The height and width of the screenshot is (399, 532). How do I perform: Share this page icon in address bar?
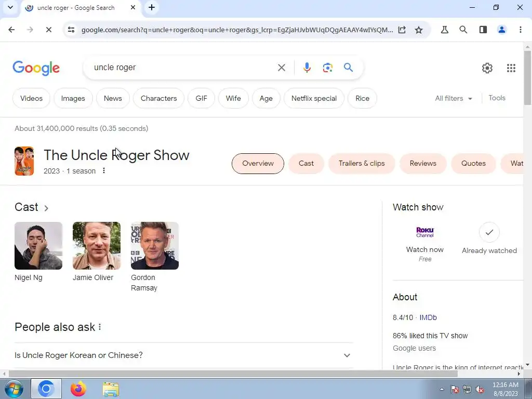402,30
